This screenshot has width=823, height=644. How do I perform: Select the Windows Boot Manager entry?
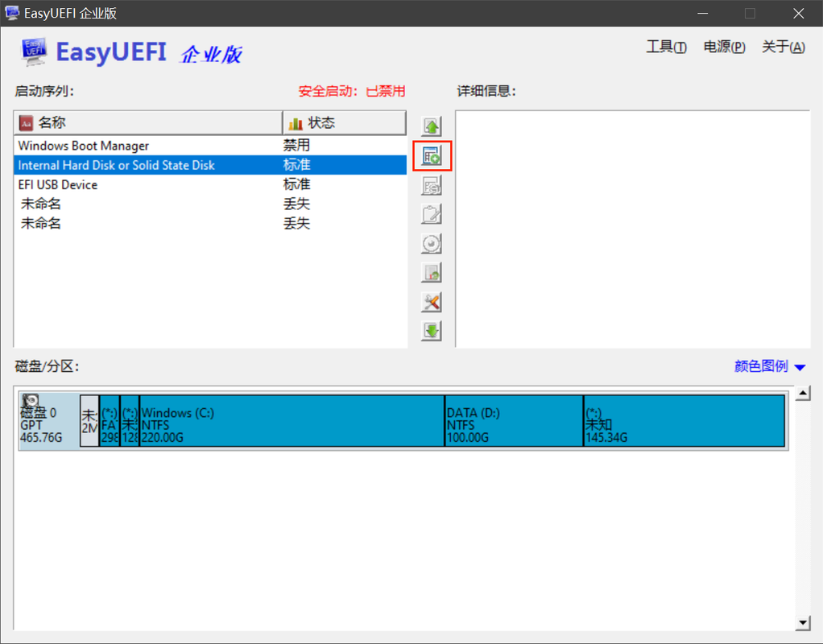tap(210, 146)
